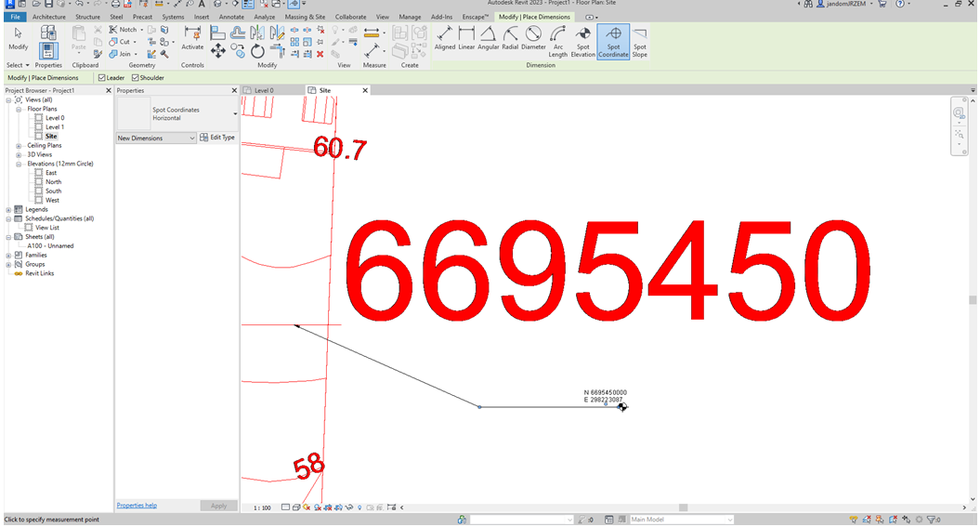Select the Angular dimension tool
The height and width of the screenshot is (527, 980).
click(x=488, y=39)
